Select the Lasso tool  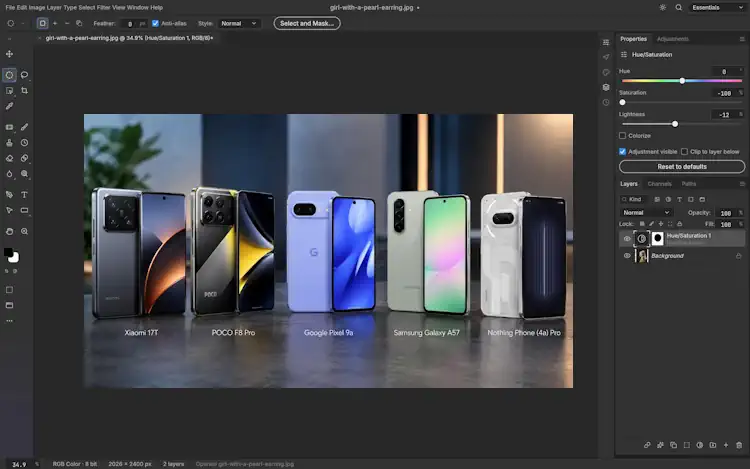[x=24, y=75]
